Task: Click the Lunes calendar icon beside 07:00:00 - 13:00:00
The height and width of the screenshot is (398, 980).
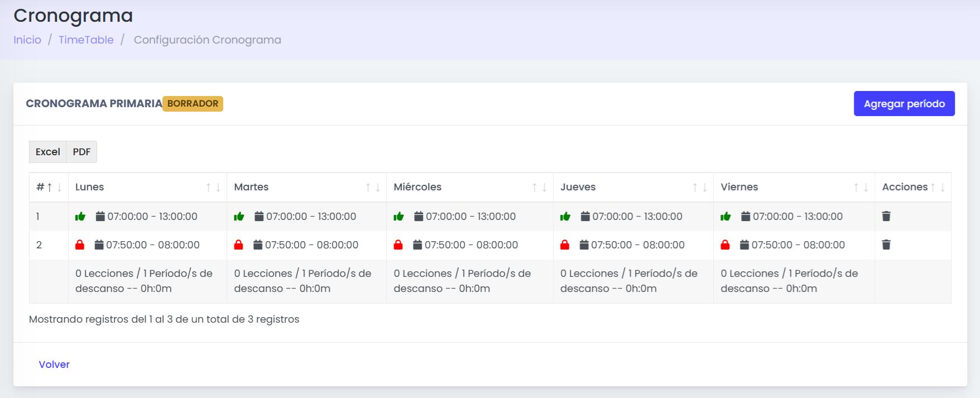Action: click(100, 216)
